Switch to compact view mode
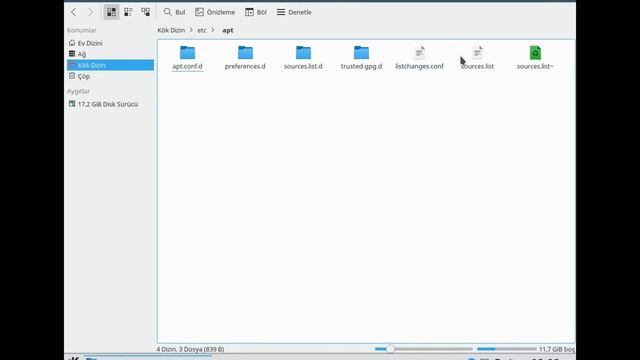Viewport: 640px width, 360px height. click(x=128, y=12)
